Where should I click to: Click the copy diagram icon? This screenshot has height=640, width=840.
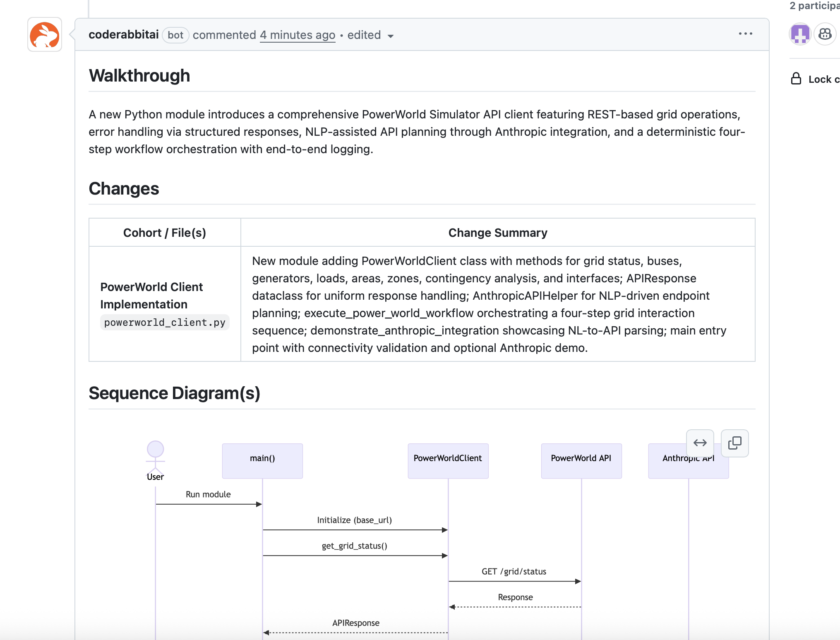coord(734,443)
